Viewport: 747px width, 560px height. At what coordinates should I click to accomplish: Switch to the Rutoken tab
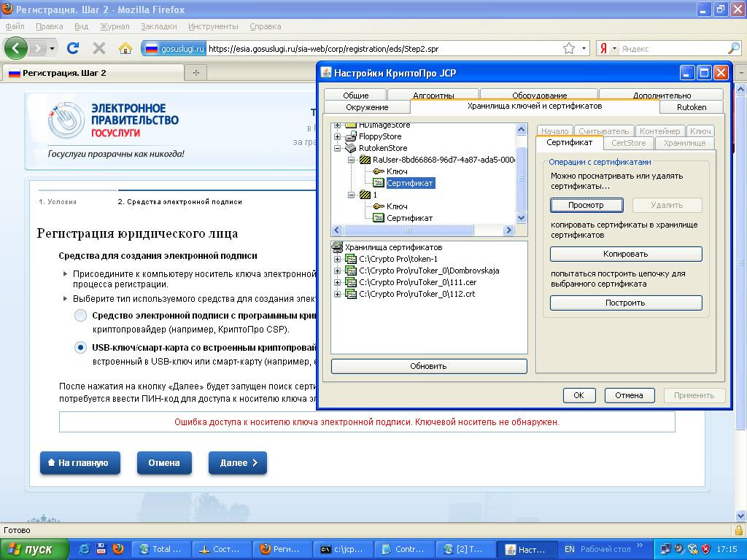point(691,107)
